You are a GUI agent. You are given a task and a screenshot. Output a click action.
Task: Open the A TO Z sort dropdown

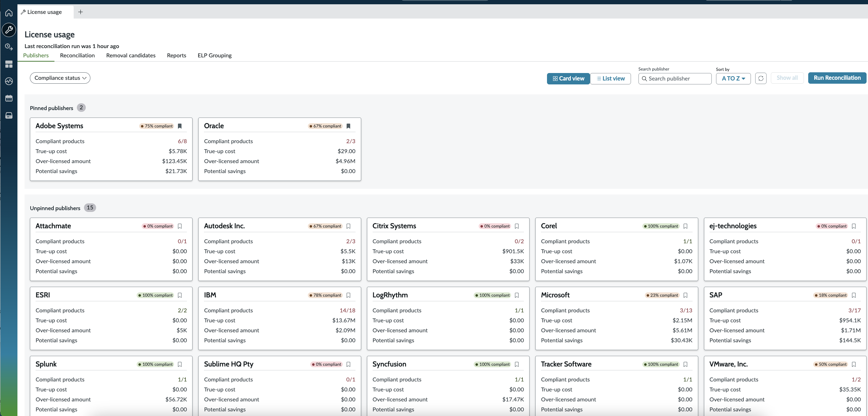[733, 78]
